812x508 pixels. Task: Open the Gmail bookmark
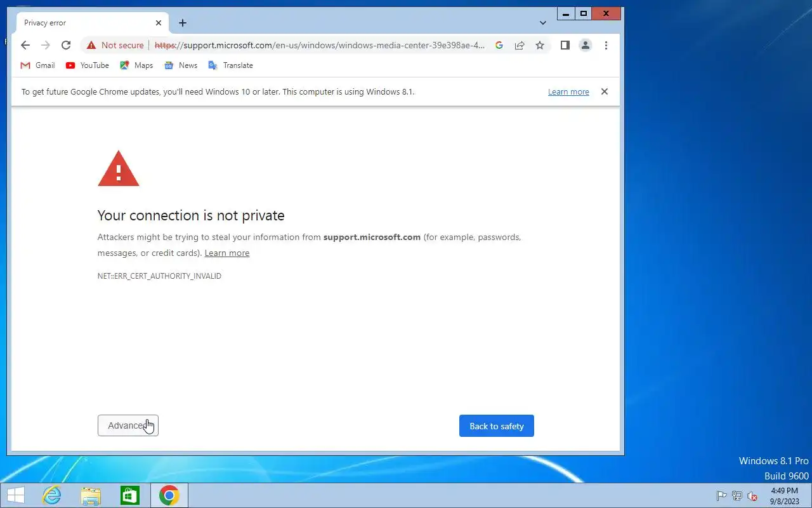pos(38,65)
